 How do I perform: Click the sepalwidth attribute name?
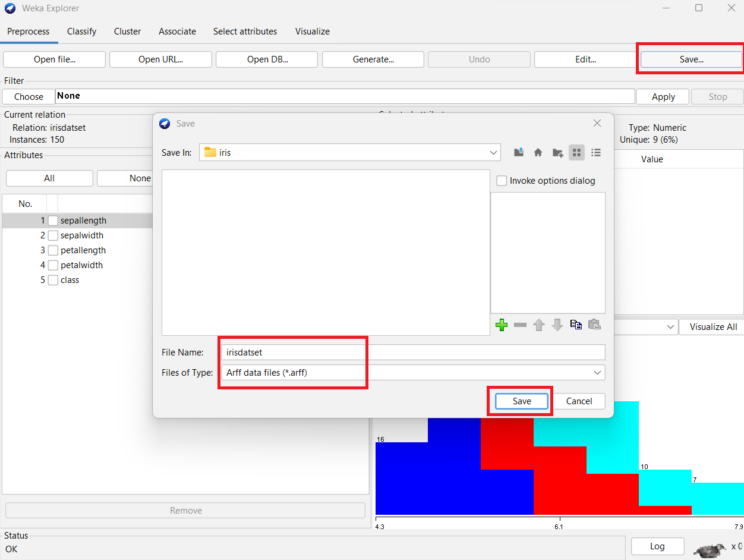tap(82, 235)
